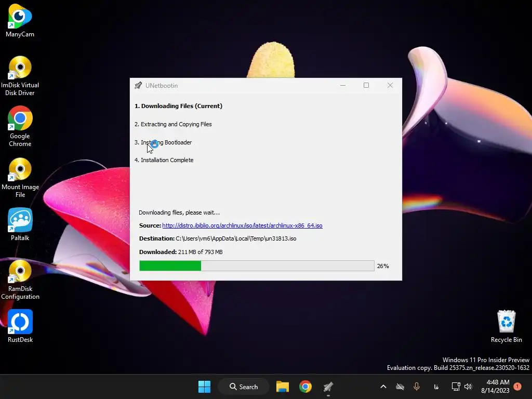The width and height of the screenshot is (532, 399).
Task: Click the cloud sync tray icon
Action: click(400, 387)
